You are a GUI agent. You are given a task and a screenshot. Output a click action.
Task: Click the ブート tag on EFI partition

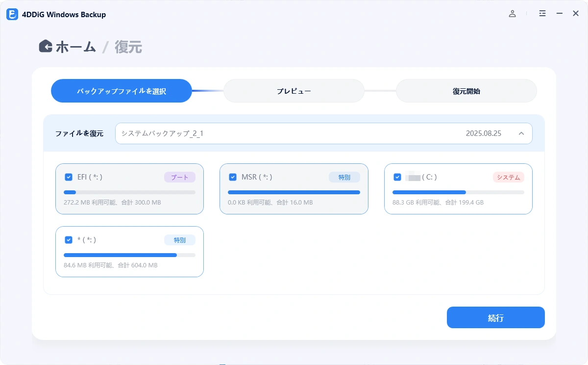click(179, 177)
